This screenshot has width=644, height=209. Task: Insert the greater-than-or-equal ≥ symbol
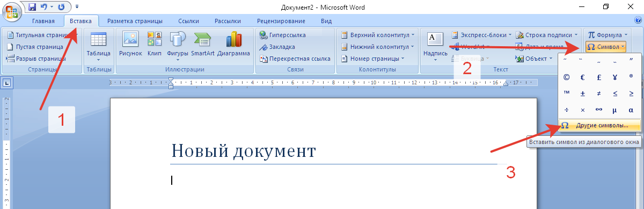pos(631,93)
